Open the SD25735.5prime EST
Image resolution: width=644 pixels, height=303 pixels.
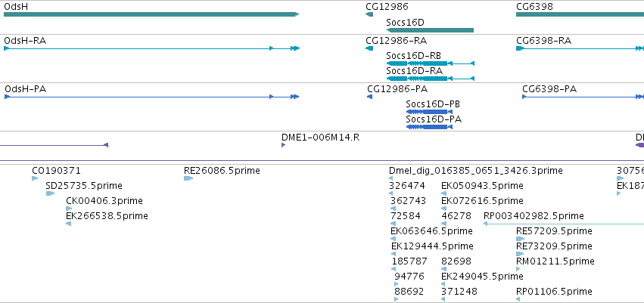point(50,193)
